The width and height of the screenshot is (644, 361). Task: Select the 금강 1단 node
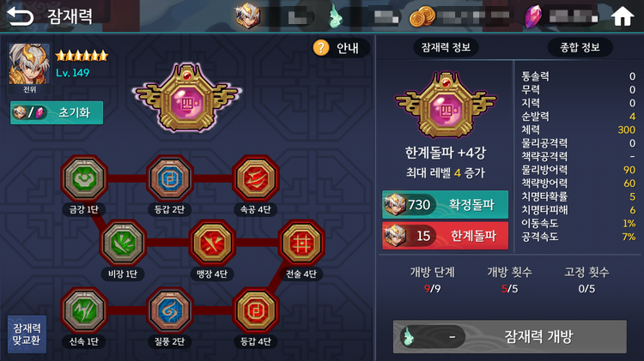[84, 179]
